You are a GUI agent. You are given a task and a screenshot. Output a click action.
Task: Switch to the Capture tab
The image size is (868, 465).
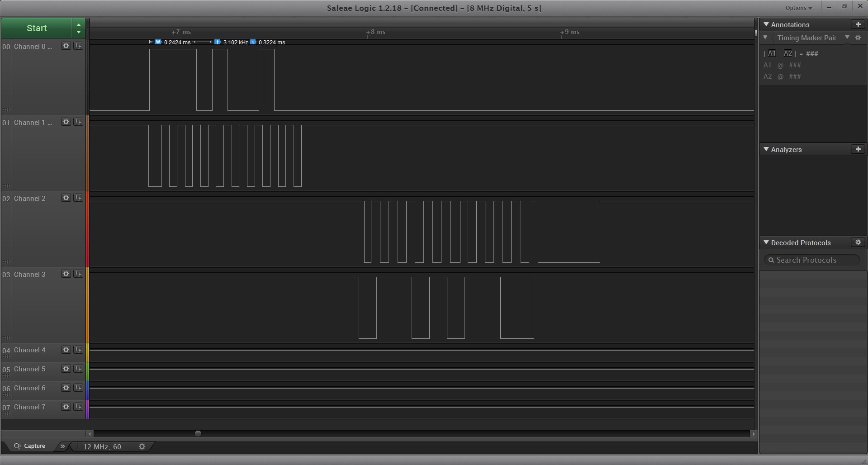pyautogui.click(x=30, y=446)
